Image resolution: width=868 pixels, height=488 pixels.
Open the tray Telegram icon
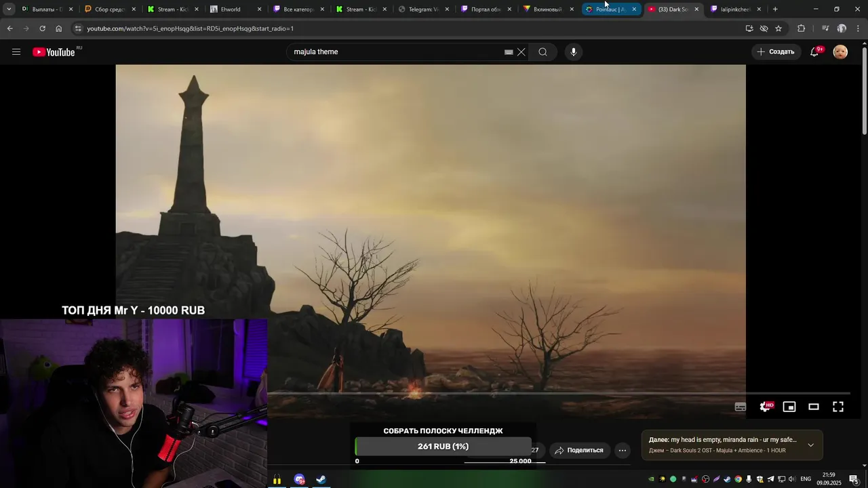pos(770,479)
